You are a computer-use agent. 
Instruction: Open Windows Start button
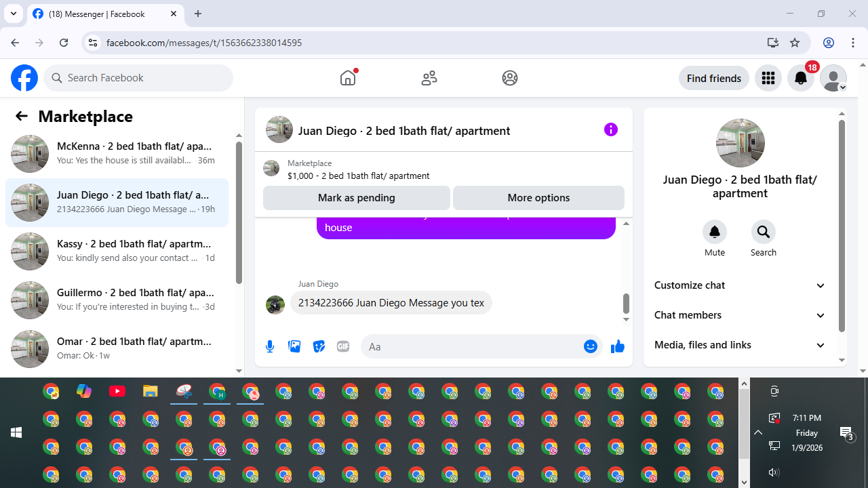click(16, 432)
